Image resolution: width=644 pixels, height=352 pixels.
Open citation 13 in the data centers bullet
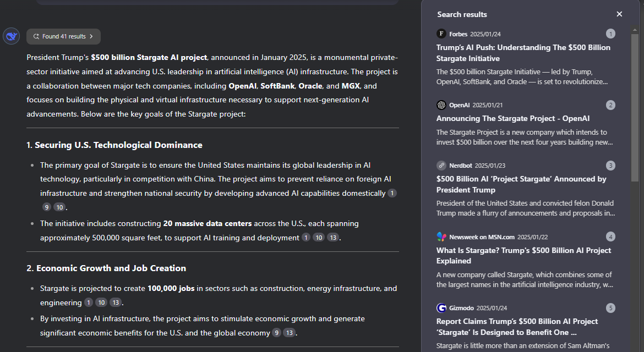click(x=333, y=238)
